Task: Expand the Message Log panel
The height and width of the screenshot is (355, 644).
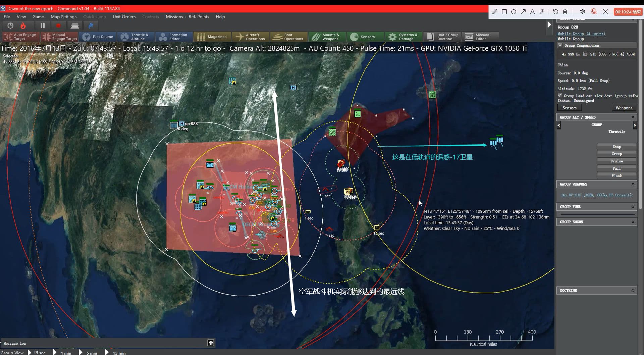Action: pos(211,343)
